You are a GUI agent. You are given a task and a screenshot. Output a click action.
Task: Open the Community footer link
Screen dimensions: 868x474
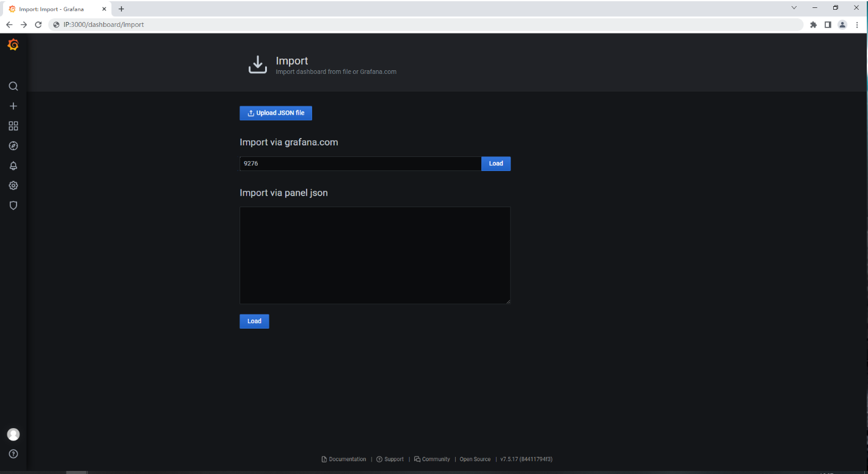pyautogui.click(x=432, y=459)
